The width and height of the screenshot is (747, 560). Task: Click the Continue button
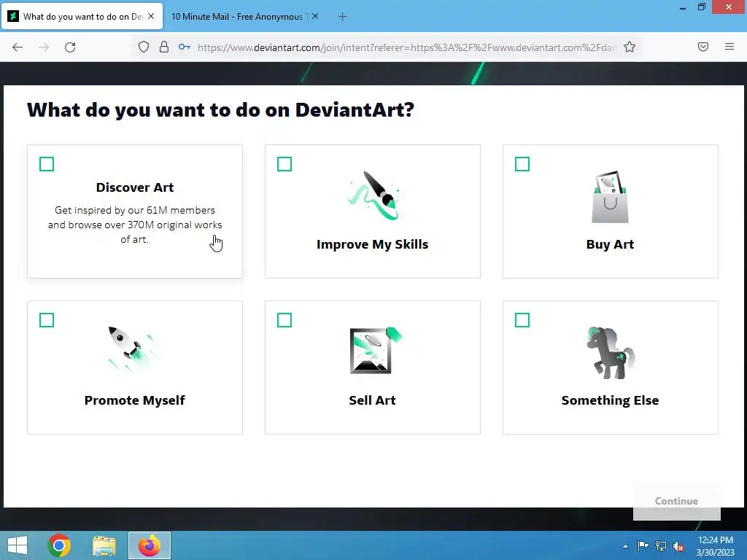pyautogui.click(x=676, y=501)
